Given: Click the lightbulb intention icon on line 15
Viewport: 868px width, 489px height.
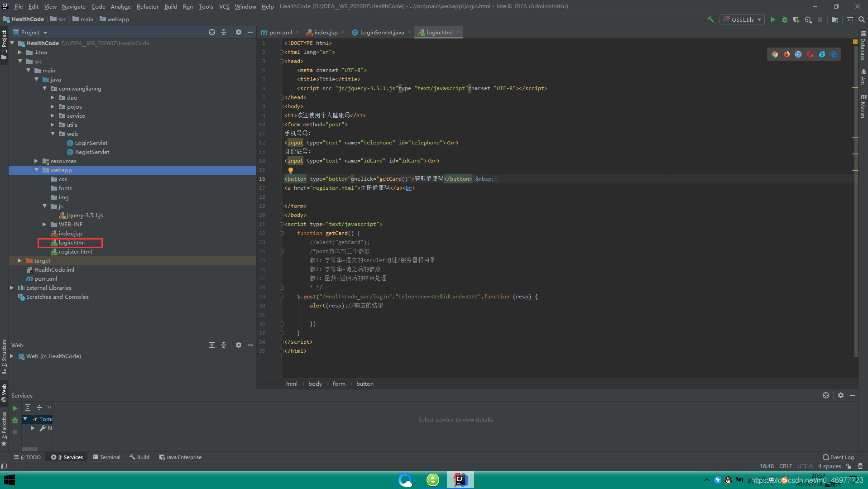Looking at the screenshot, I should [x=291, y=170].
